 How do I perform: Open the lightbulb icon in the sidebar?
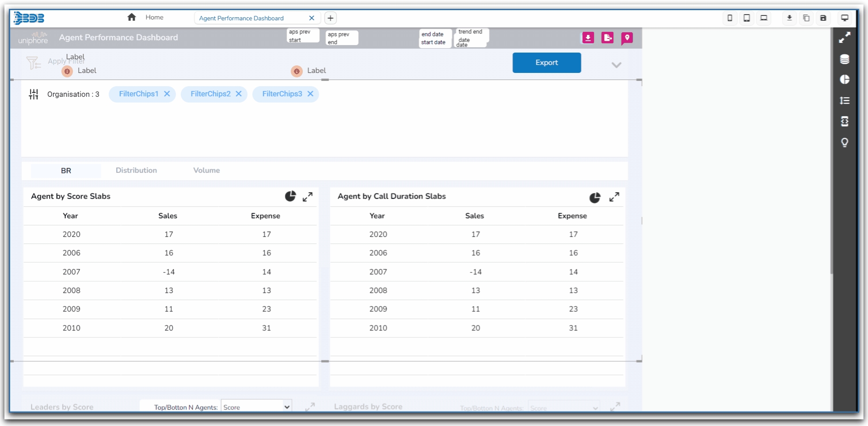(x=844, y=142)
